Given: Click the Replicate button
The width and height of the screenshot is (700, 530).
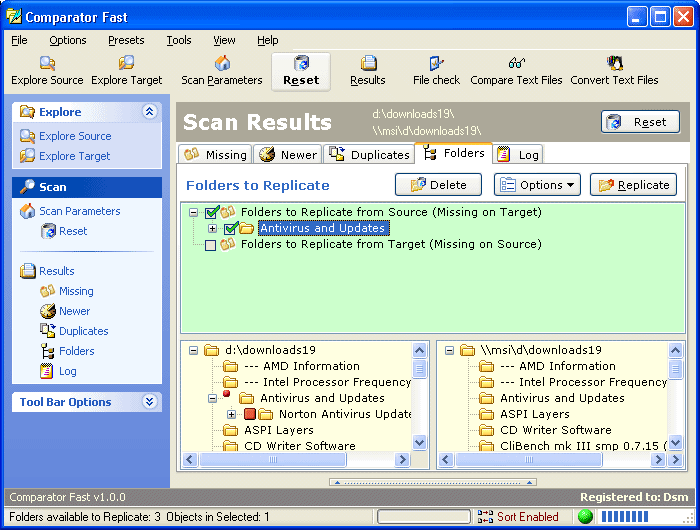Looking at the screenshot, I should click(x=633, y=185).
